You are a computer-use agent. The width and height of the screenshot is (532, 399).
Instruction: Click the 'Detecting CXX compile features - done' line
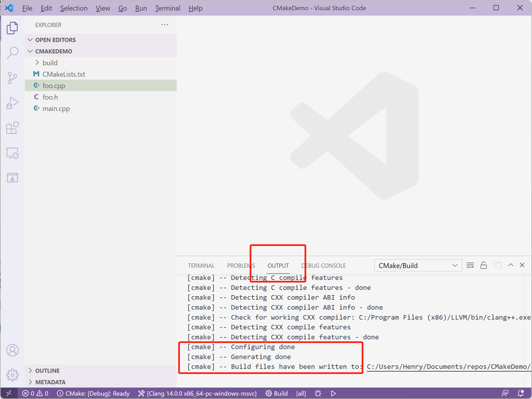283,337
